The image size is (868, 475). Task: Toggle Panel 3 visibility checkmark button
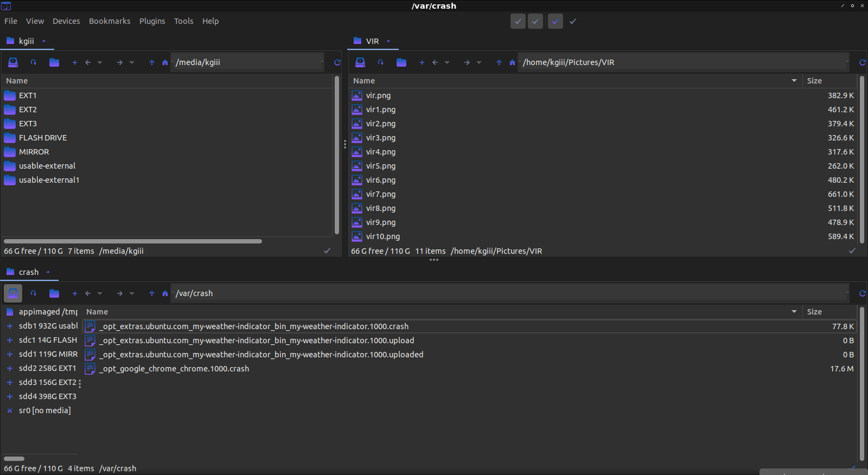556,21
